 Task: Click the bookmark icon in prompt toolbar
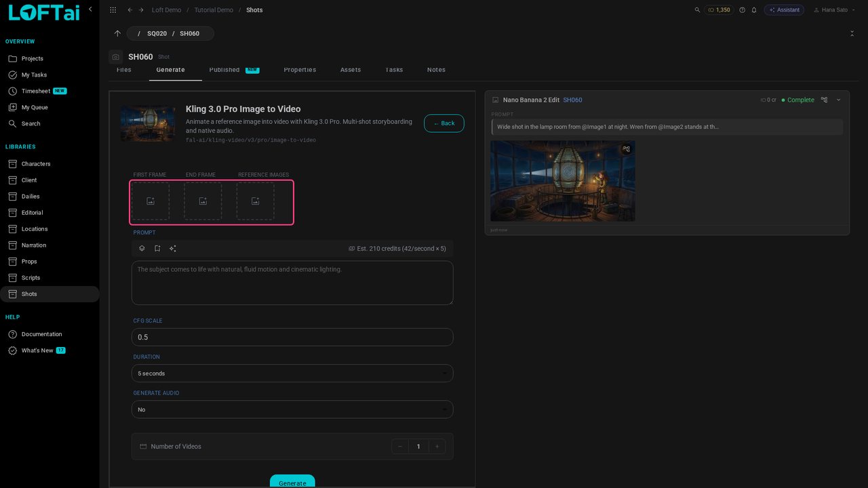(x=157, y=249)
